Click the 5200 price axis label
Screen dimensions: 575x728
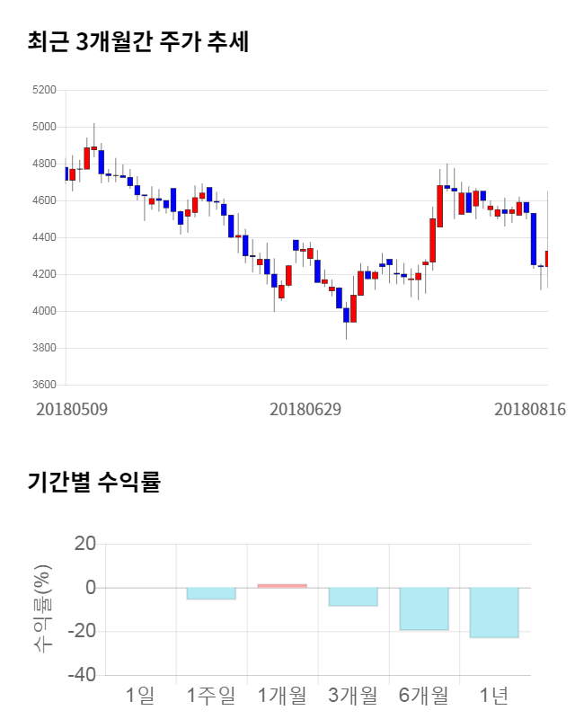(43, 91)
